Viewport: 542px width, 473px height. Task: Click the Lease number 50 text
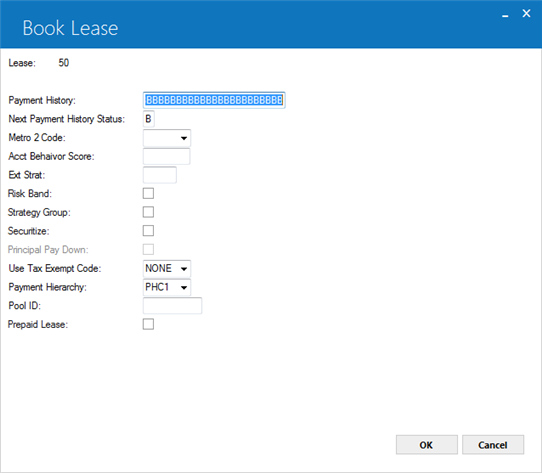click(x=64, y=63)
